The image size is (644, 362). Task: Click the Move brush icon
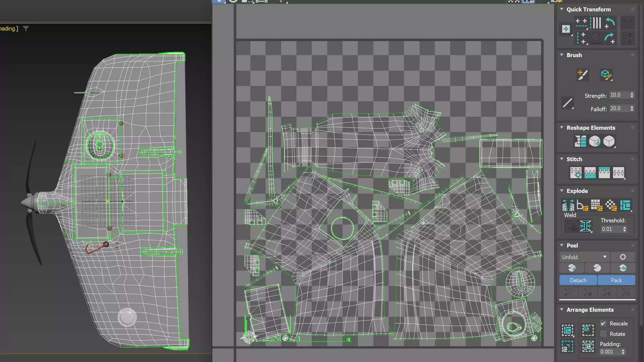[x=583, y=75]
